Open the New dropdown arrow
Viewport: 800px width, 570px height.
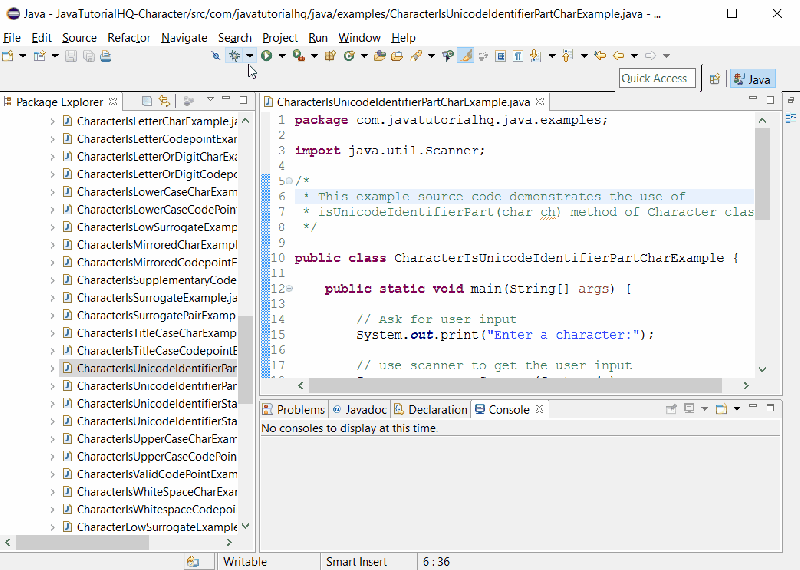coord(22,56)
